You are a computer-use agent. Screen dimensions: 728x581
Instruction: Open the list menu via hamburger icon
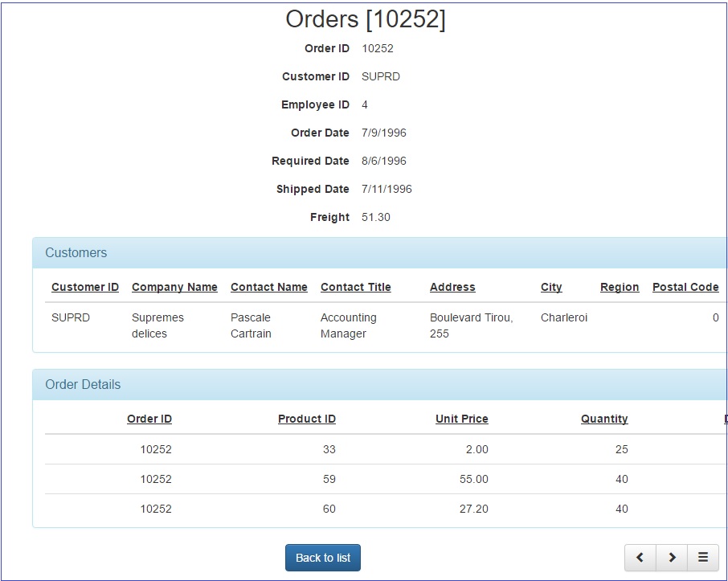click(x=702, y=557)
